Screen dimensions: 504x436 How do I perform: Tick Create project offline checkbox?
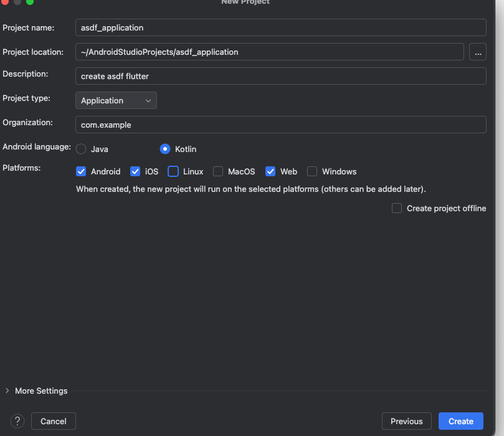click(397, 208)
